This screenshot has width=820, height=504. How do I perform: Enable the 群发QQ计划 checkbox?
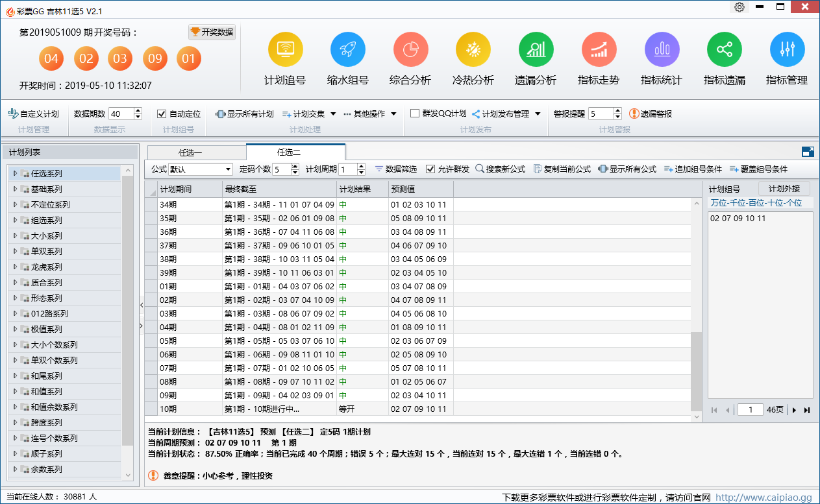pyautogui.click(x=415, y=114)
